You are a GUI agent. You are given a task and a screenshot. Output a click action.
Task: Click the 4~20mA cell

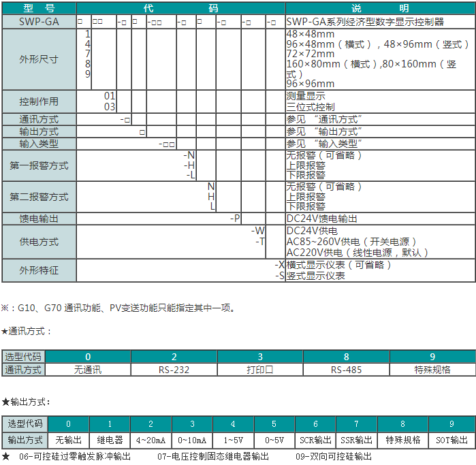pyautogui.click(x=151, y=440)
